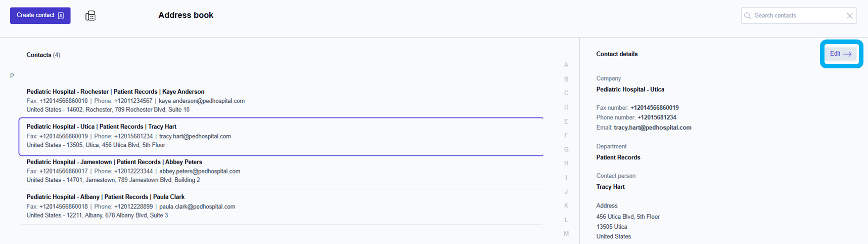Click tracy.hart@pedhospital.com in contact details
This screenshot has height=244, width=868.
coord(652,128)
